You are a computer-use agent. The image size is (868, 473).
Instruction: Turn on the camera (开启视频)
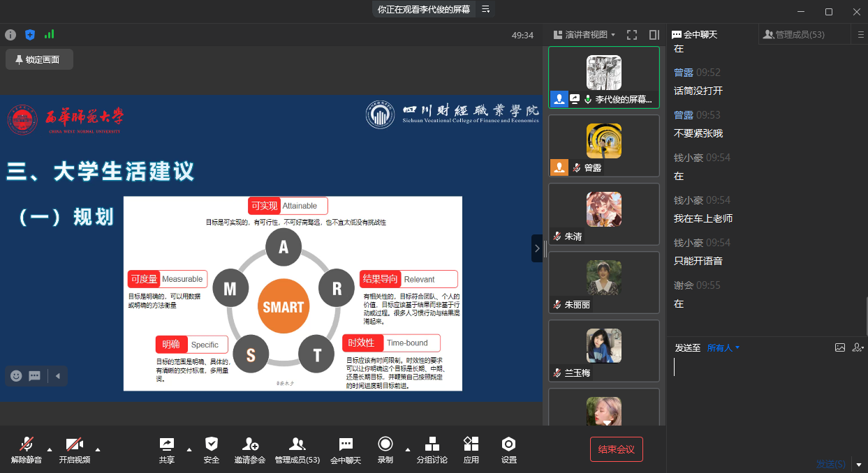(75, 450)
